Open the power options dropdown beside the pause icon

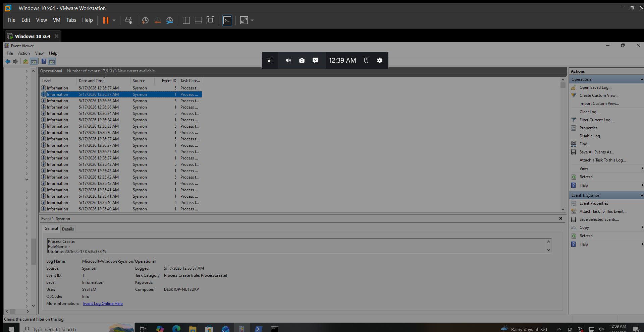coord(114,20)
